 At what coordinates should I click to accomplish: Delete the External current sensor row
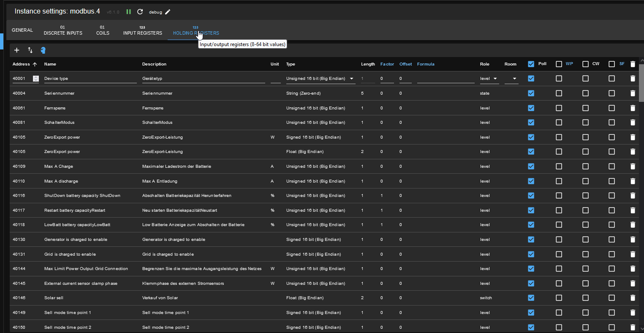click(633, 283)
